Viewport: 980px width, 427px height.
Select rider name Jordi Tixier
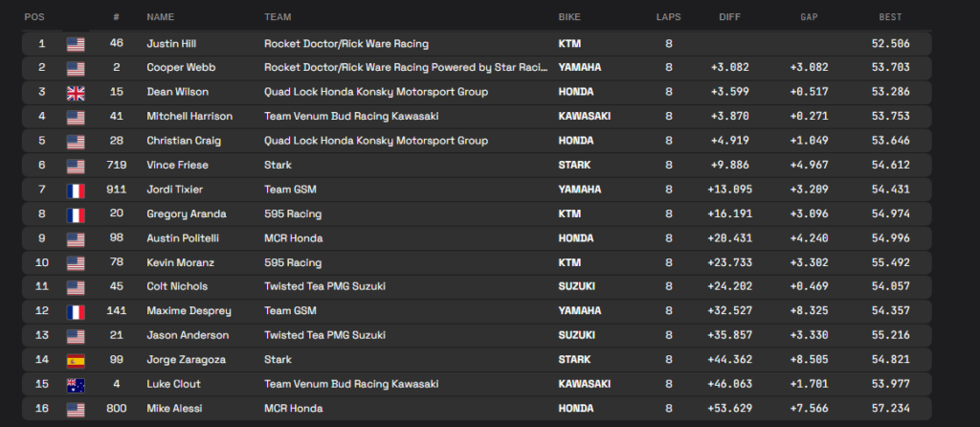[175, 190]
